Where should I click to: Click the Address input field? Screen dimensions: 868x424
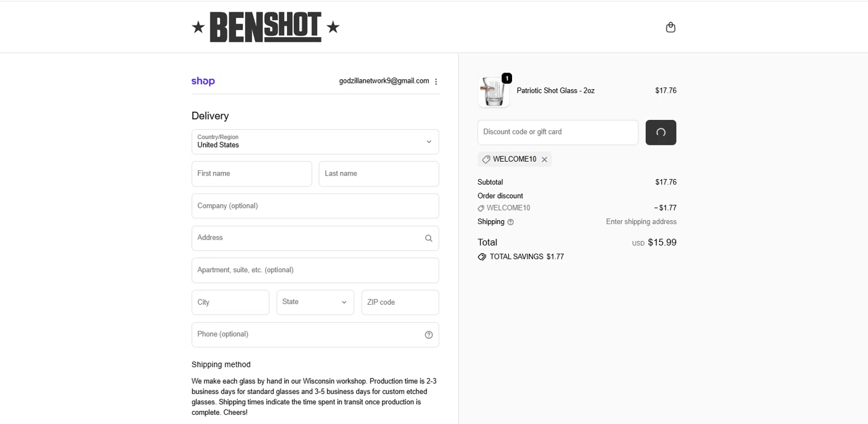(x=315, y=238)
